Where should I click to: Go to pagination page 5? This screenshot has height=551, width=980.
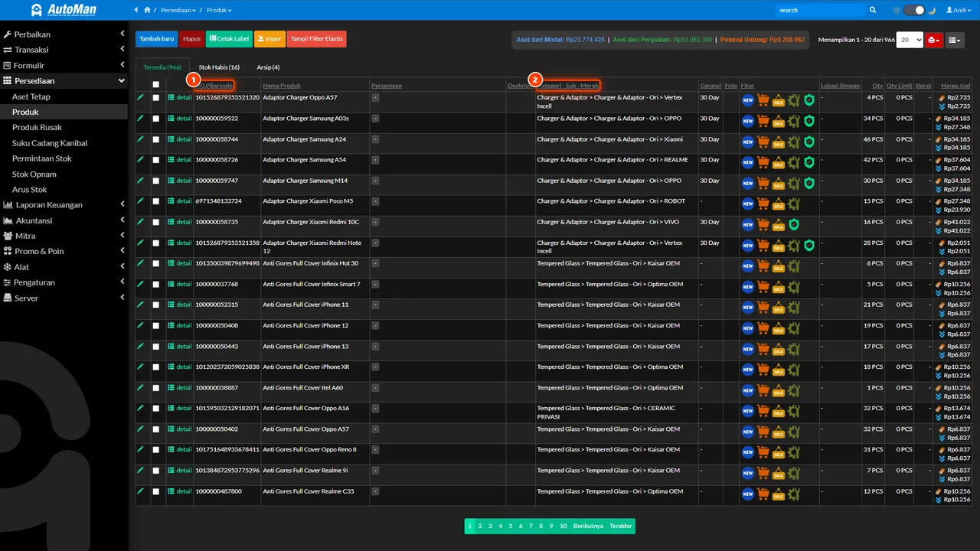(x=510, y=527)
